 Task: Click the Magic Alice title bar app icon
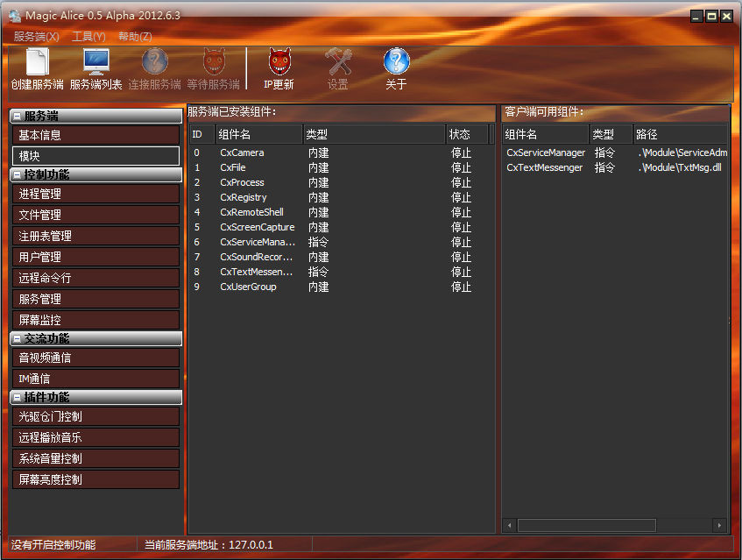point(15,16)
